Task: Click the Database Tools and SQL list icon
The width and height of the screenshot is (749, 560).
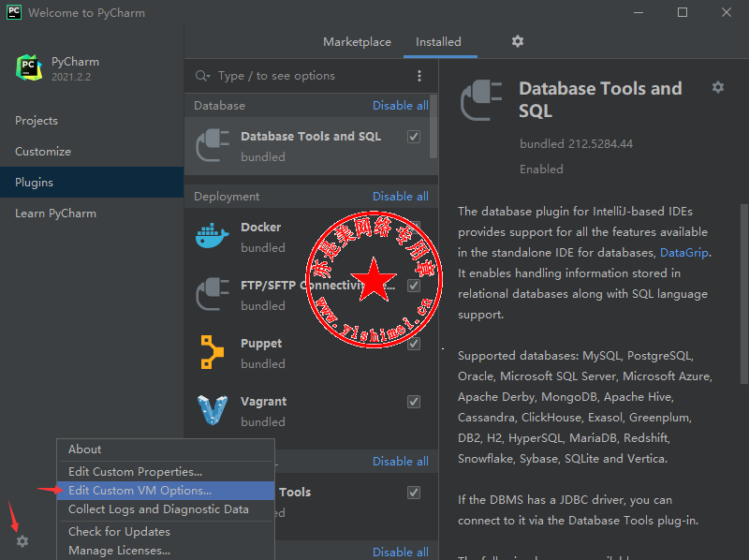Action: [213, 145]
